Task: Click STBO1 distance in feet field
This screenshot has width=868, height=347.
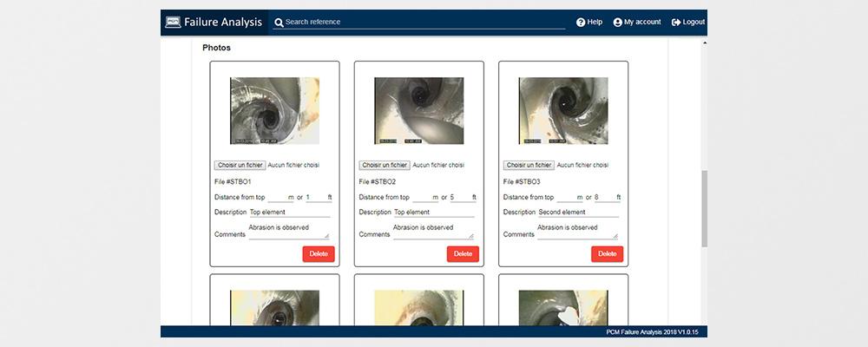Action: pos(316,197)
